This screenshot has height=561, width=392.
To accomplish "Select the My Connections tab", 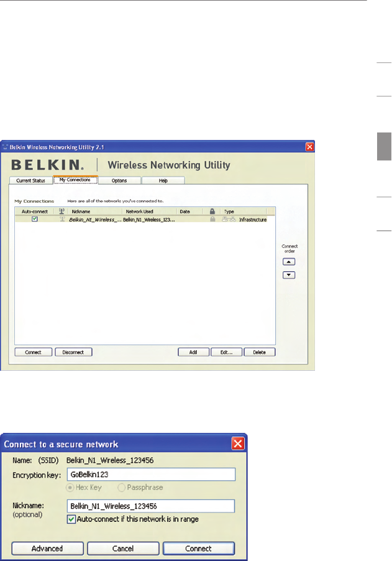I will [75, 180].
